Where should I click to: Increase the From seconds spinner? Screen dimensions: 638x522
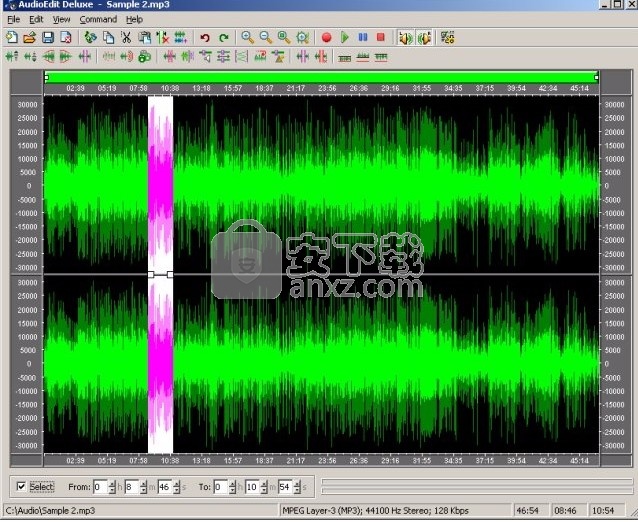(177, 483)
